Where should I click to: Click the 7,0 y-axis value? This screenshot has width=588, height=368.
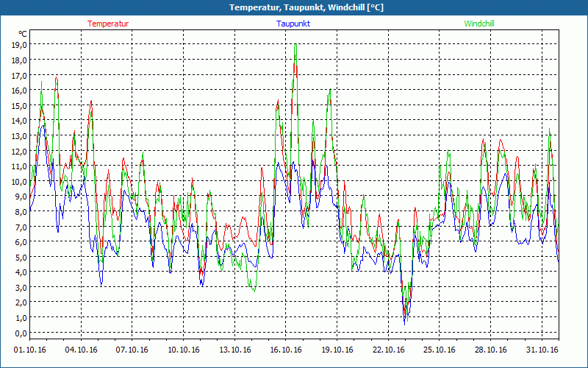click(21, 227)
